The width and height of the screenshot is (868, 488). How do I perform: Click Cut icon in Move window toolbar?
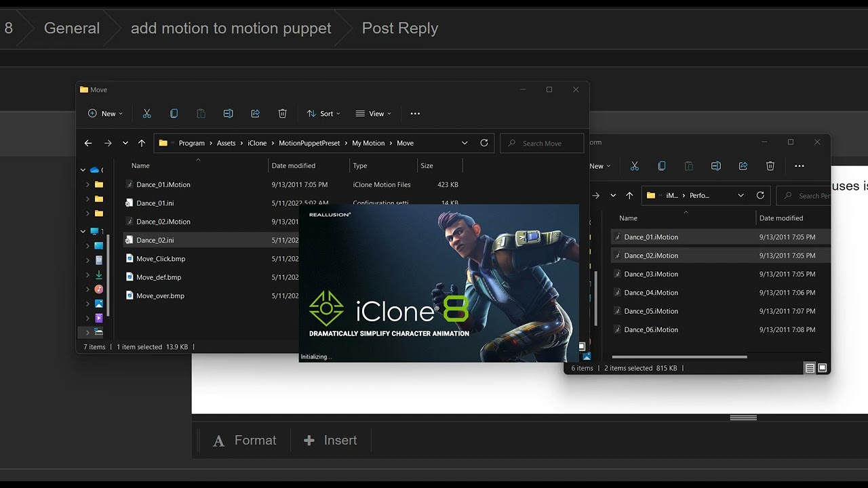(x=146, y=114)
